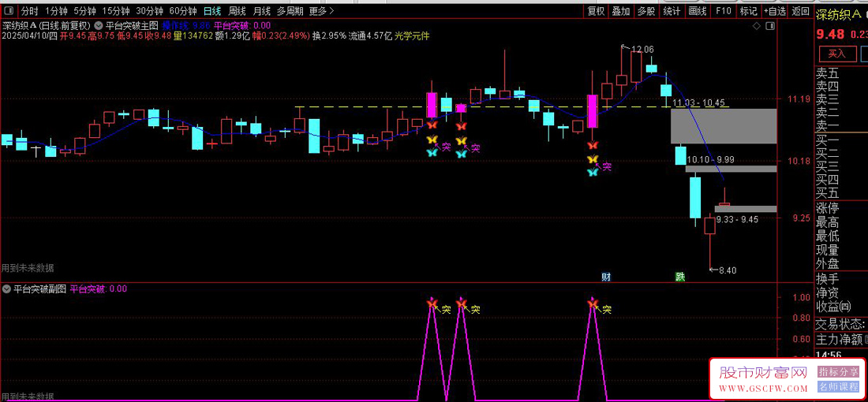Click the 交易状态 row
Viewport: 868px width, 402px height.
(841, 323)
